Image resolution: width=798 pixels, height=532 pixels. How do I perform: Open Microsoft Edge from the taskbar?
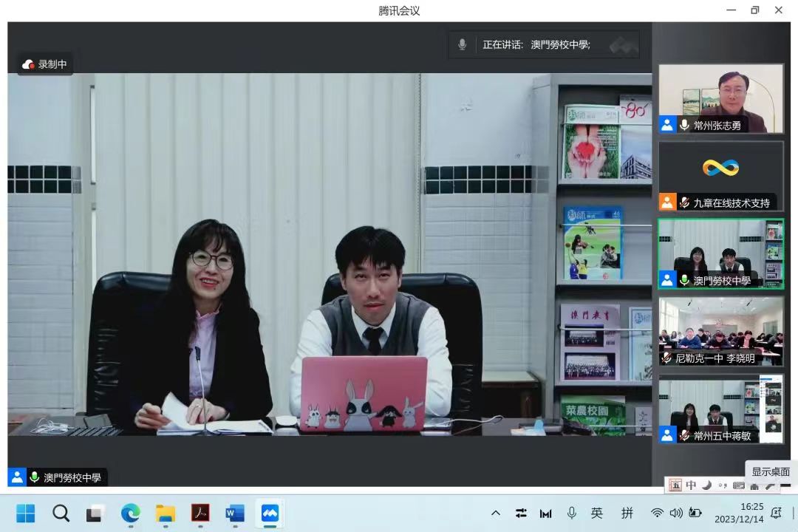tap(131, 513)
